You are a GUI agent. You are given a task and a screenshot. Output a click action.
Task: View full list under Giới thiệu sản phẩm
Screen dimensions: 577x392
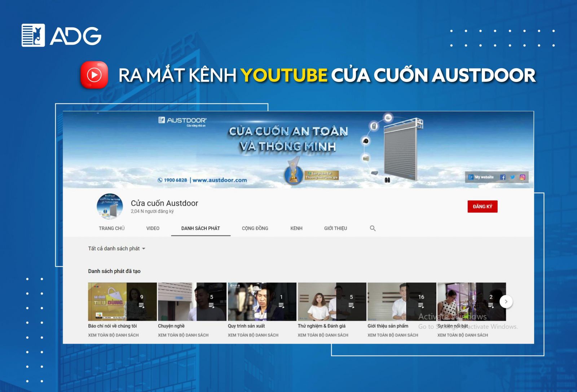pos(393,335)
